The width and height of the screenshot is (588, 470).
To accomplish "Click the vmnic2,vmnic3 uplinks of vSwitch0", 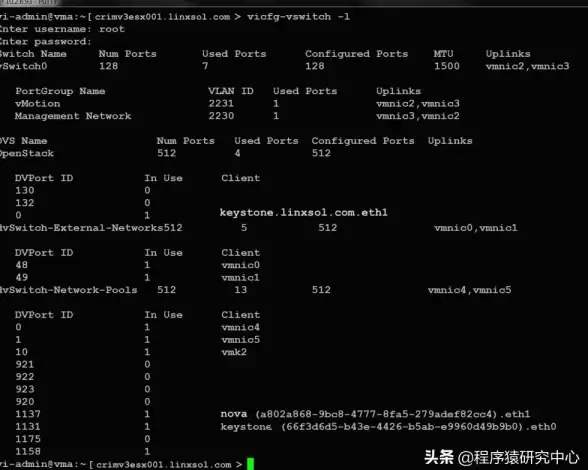I will (528, 66).
